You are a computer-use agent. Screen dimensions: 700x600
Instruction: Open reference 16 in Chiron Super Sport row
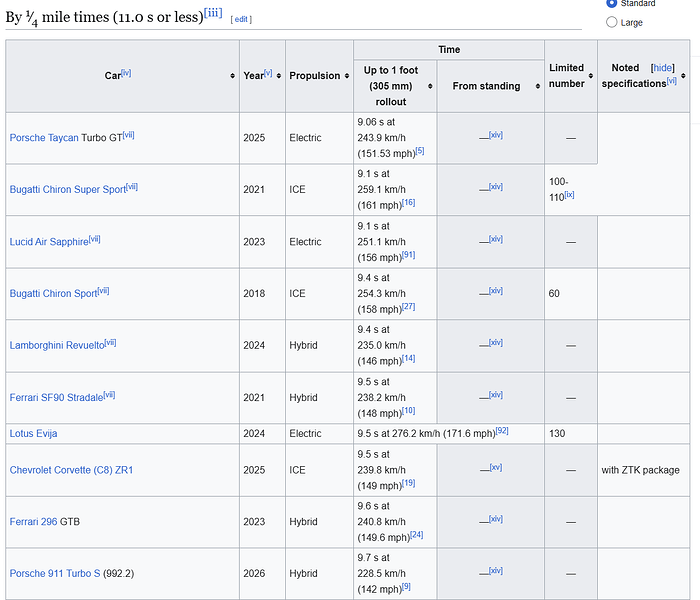tap(408, 203)
